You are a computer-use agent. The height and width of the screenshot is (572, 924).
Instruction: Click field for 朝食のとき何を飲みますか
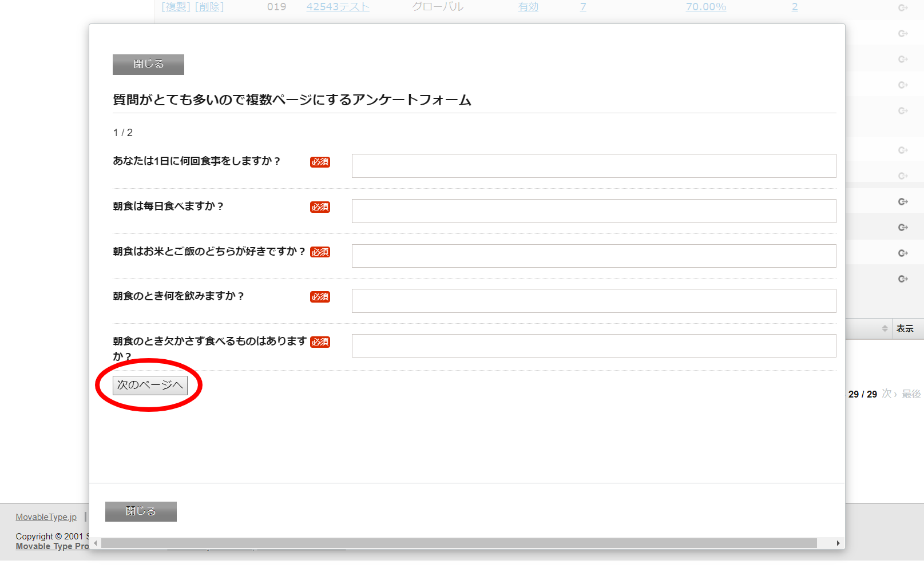pyautogui.click(x=593, y=301)
